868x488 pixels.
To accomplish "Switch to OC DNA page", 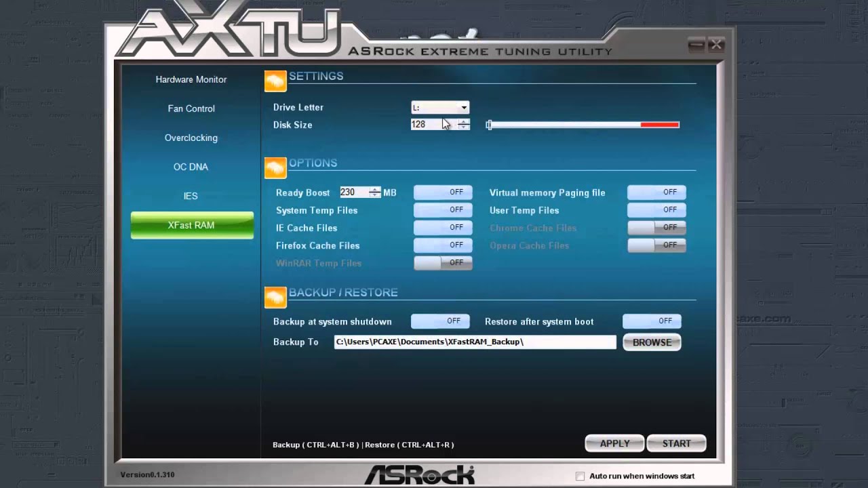I will coord(191,167).
